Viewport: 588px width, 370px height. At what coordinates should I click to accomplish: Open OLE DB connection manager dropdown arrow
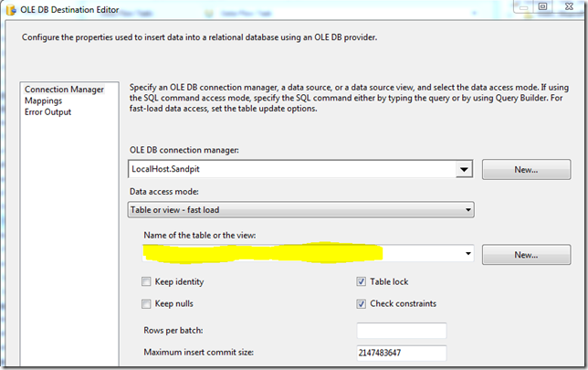pyautogui.click(x=464, y=170)
